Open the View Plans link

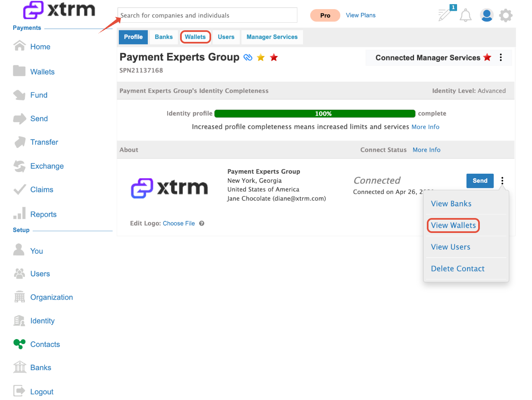tap(361, 15)
